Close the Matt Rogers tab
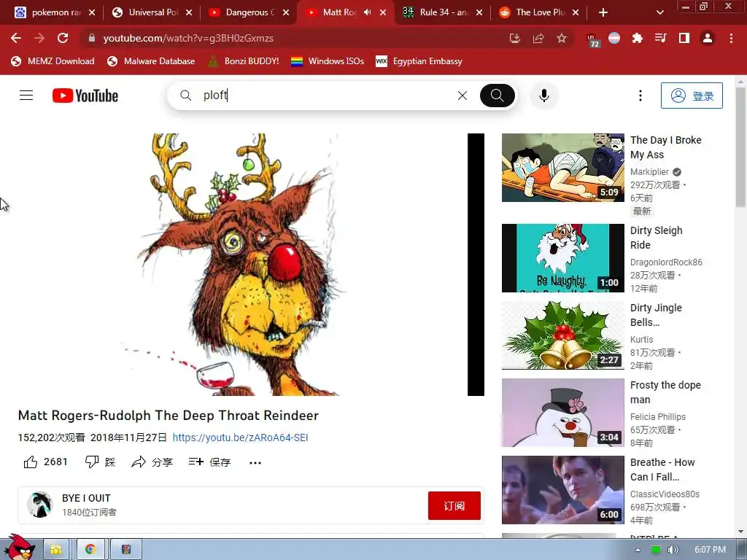 (x=383, y=12)
